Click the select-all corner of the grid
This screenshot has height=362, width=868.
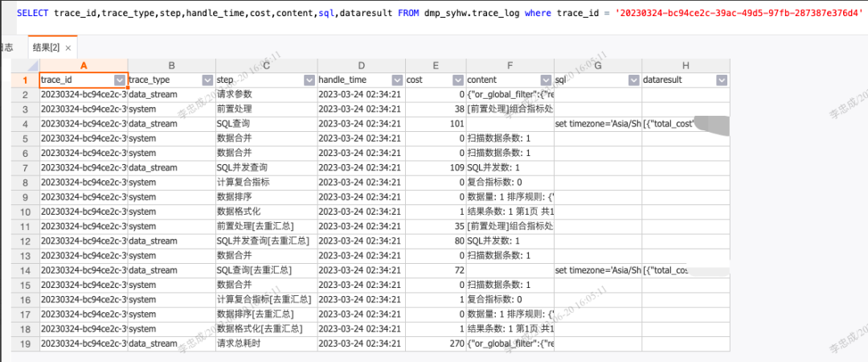point(26,65)
